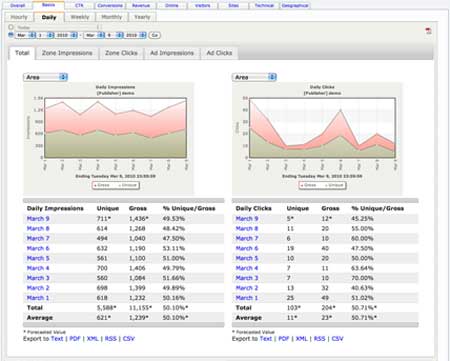Open March 1 in Daily Impressions table

[x=38, y=298]
